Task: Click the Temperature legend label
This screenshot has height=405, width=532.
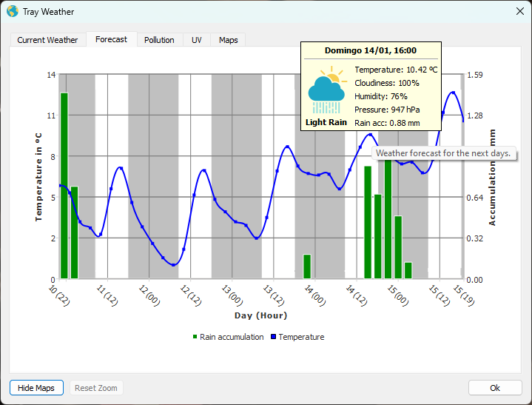Action: tap(301, 337)
